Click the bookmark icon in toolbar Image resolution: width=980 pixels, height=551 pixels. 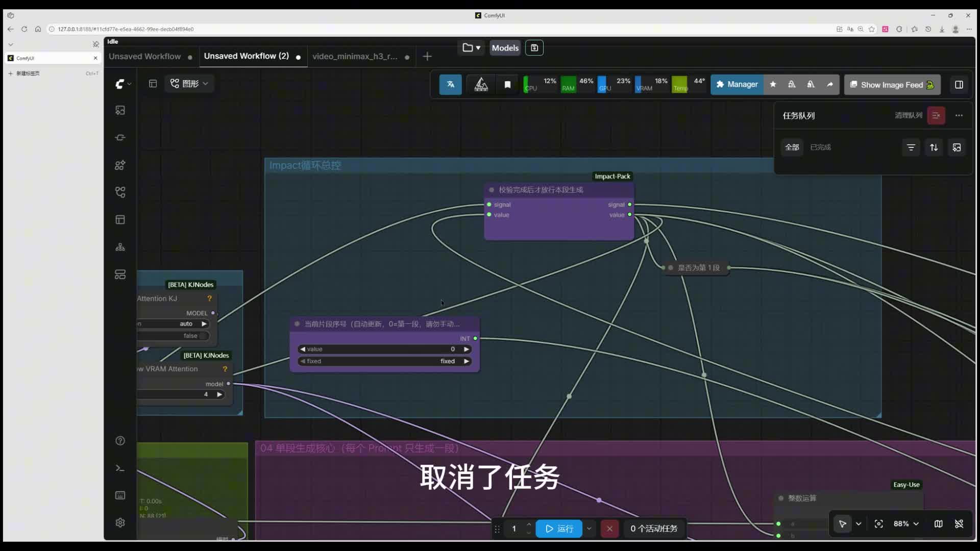(x=507, y=85)
